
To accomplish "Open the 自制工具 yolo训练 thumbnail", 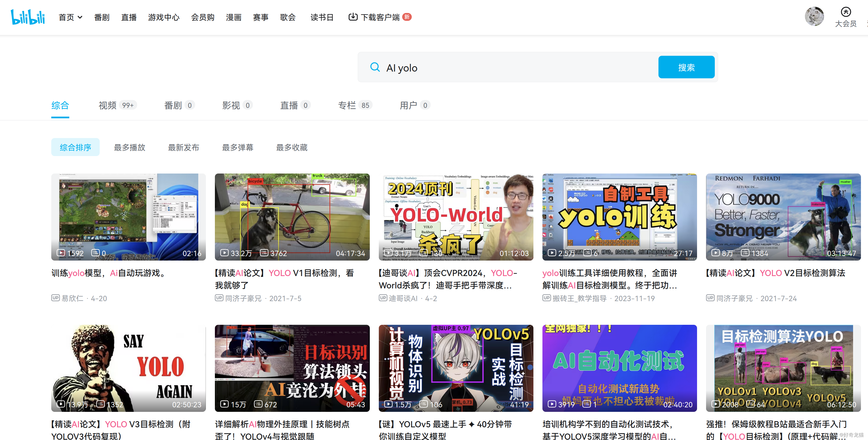I will (x=620, y=217).
